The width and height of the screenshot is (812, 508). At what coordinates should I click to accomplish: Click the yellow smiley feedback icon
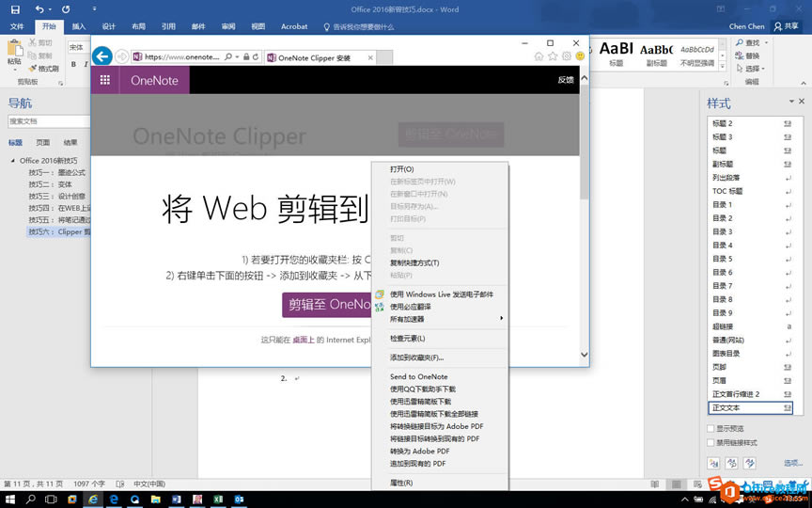coord(580,56)
